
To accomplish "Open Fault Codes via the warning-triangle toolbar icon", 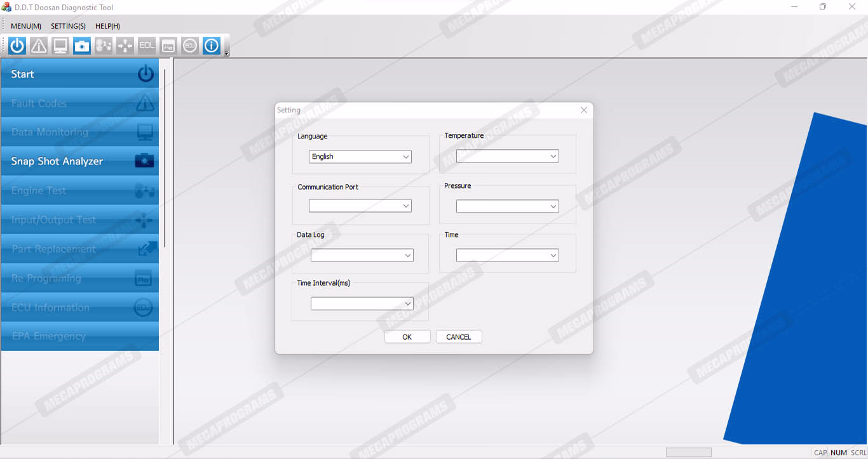I will (x=39, y=46).
